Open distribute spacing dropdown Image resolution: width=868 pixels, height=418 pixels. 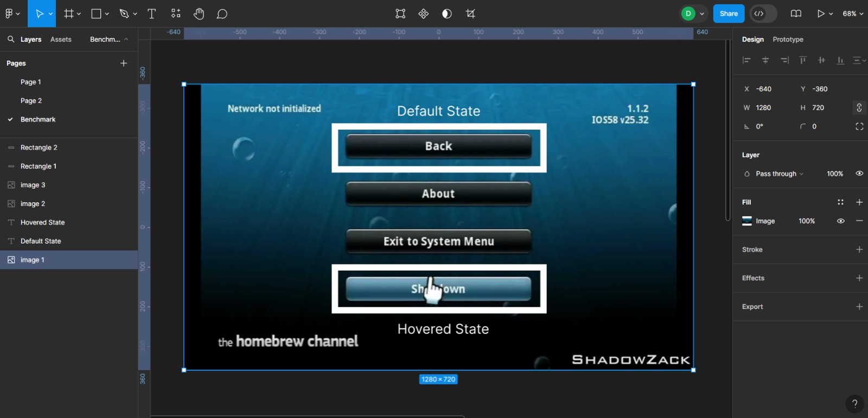coord(859,60)
